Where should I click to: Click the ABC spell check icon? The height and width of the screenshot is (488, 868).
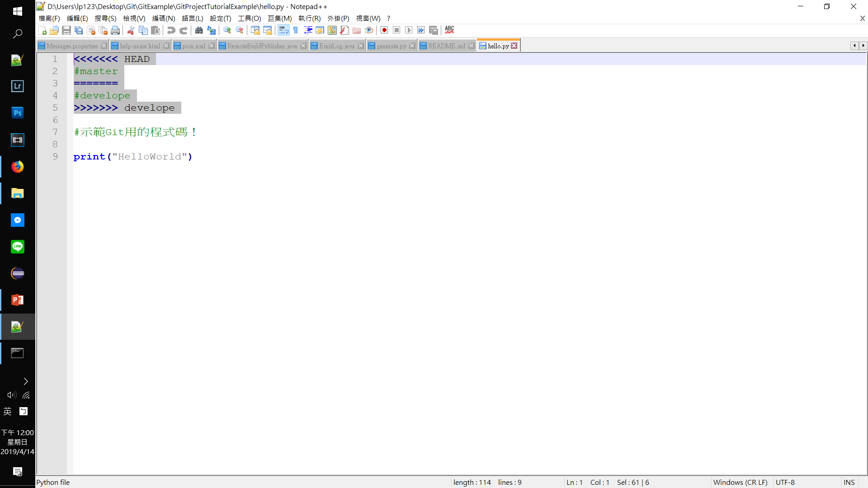pyautogui.click(x=449, y=30)
